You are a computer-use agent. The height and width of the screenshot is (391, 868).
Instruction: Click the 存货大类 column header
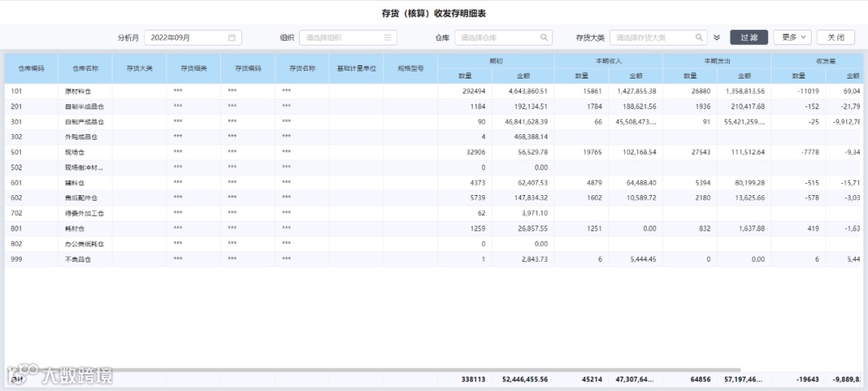pyautogui.click(x=140, y=68)
